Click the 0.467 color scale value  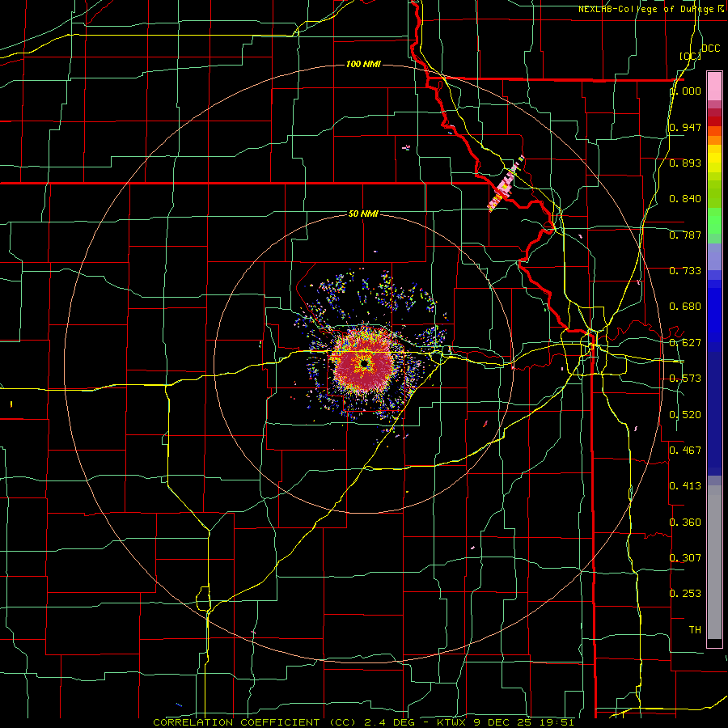(x=685, y=451)
